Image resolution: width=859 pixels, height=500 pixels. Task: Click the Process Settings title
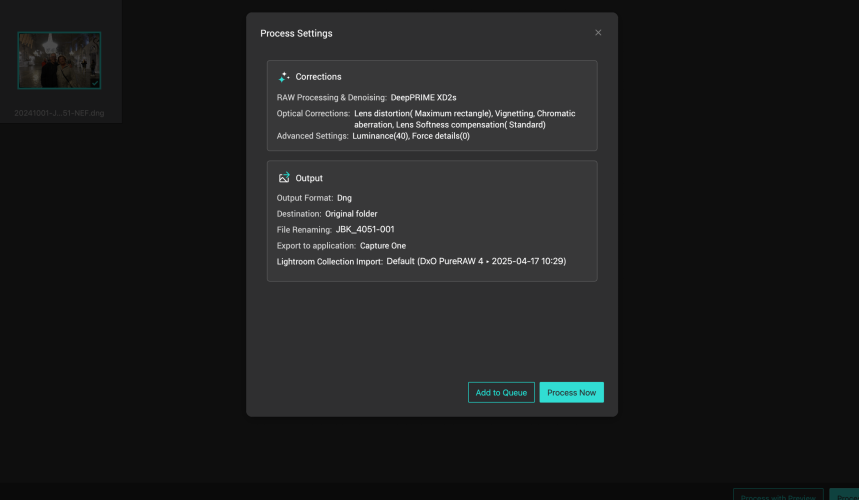point(296,33)
